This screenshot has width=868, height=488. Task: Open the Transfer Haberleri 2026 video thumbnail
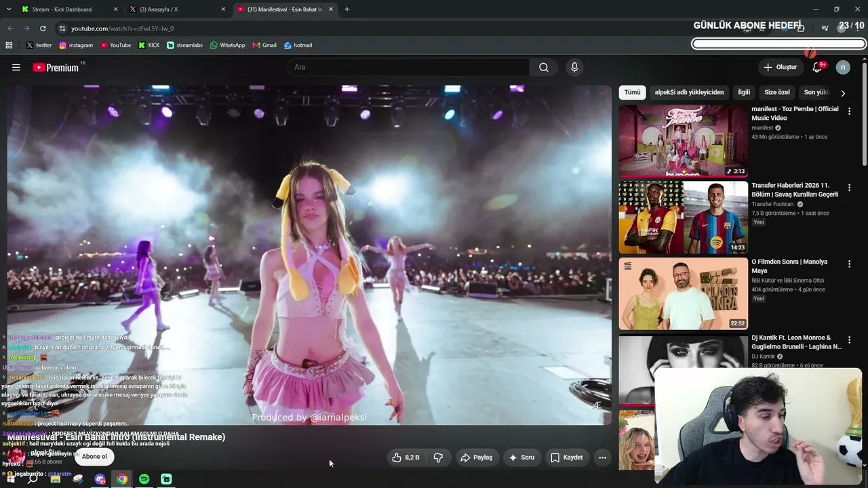point(684,218)
